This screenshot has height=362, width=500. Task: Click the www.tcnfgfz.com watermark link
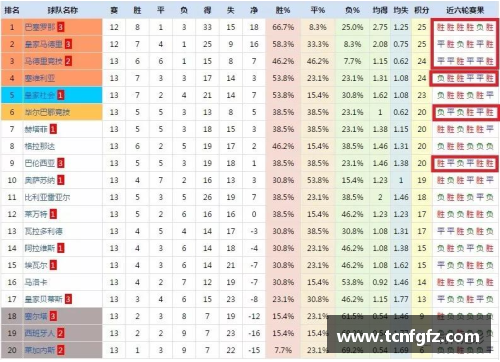coord(408,337)
